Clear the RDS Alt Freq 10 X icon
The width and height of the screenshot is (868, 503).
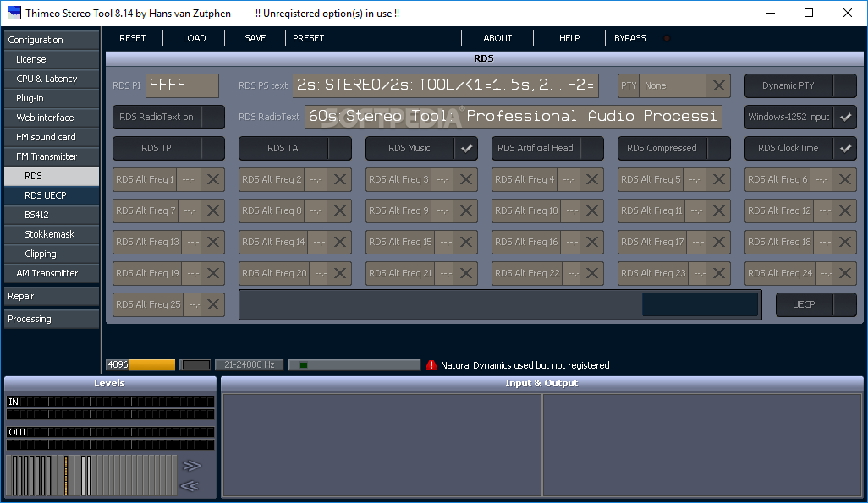pos(591,210)
